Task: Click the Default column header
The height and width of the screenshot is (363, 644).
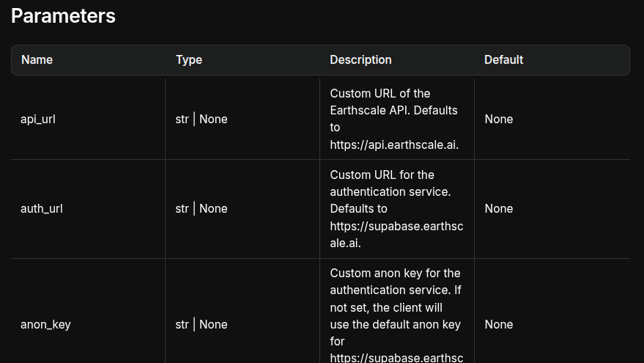Action: pos(503,60)
